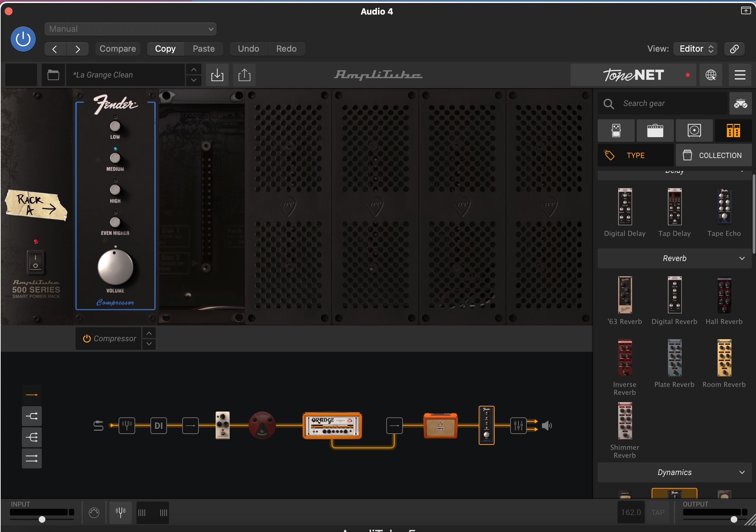Select the second split routing icon

pos(32,416)
